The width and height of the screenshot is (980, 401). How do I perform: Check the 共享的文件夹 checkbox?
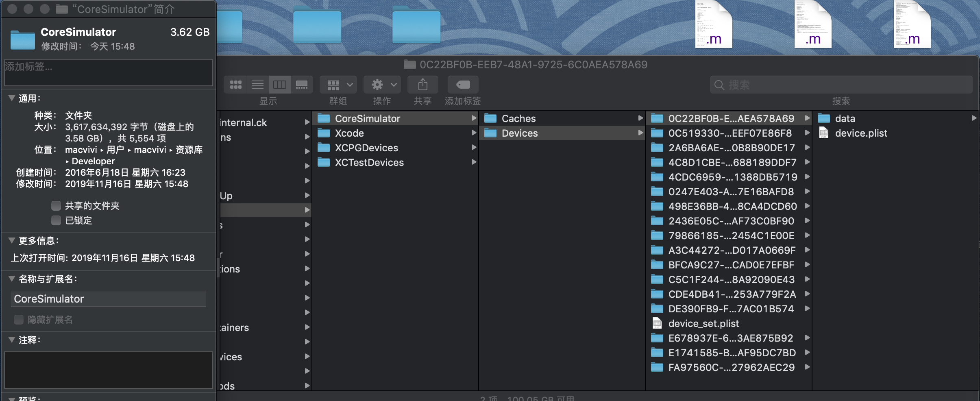click(x=56, y=205)
